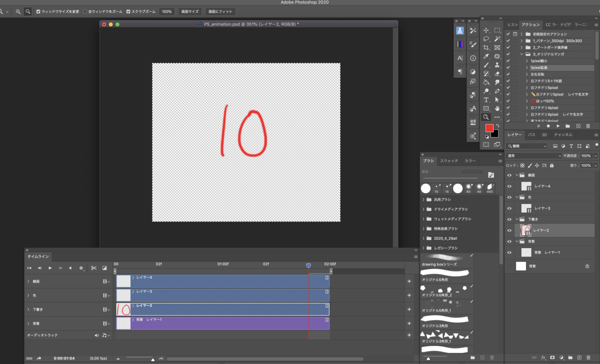Screen dimensions: 600x364
Task: Select the Eraser tool
Action: [x=497, y=74]
